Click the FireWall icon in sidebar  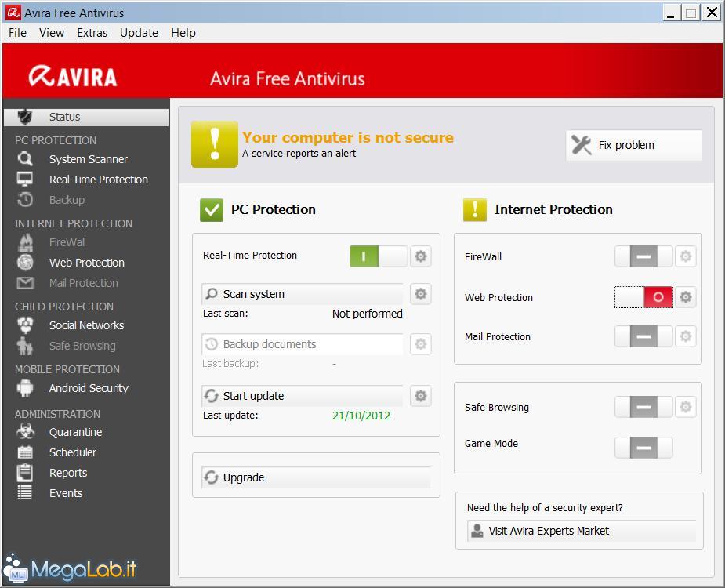point(25,242)
